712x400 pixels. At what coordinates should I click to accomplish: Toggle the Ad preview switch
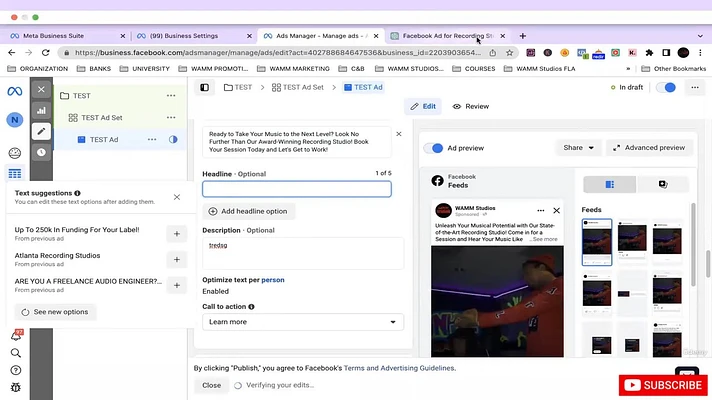(x=433, y=148)
